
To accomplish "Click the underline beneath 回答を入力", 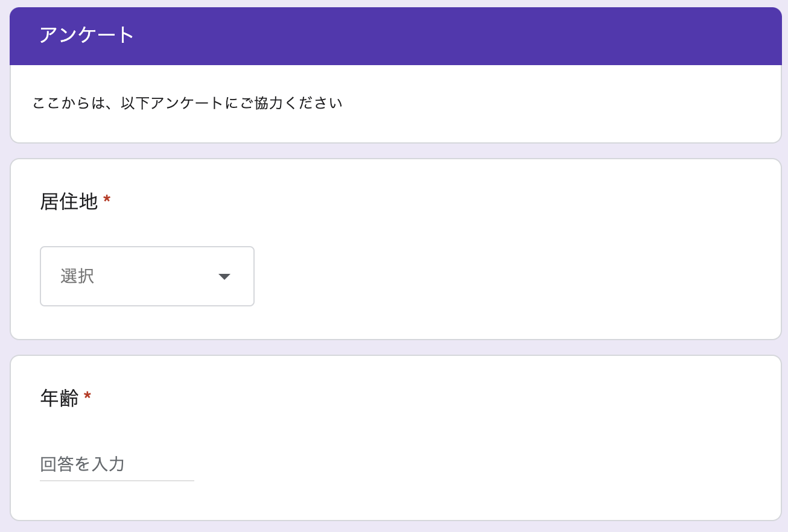I will click(x=117, y=481).
